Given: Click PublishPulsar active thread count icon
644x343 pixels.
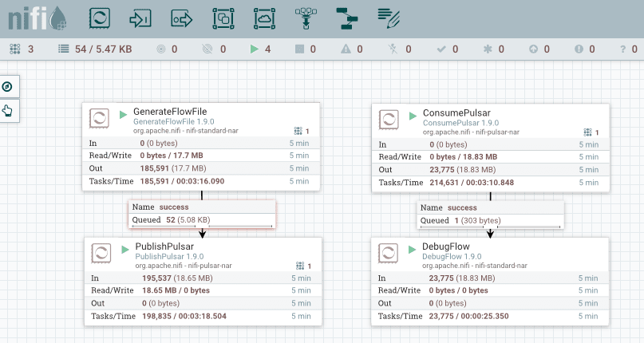Looking at the screenshot, I should click(300, 266).
